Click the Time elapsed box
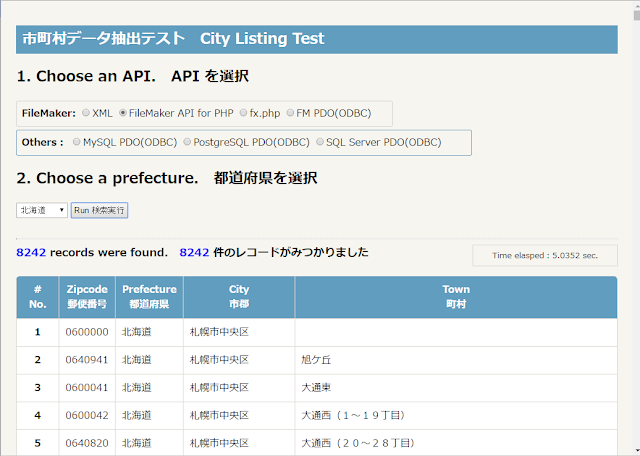The image size is (640, 456). [x=538, y=255]
